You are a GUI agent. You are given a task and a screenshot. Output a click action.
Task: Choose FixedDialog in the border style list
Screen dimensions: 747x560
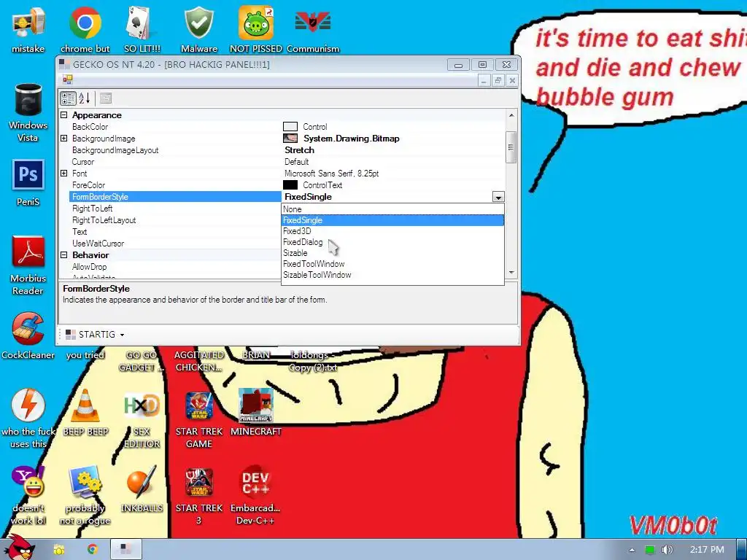tap(392, 242)
